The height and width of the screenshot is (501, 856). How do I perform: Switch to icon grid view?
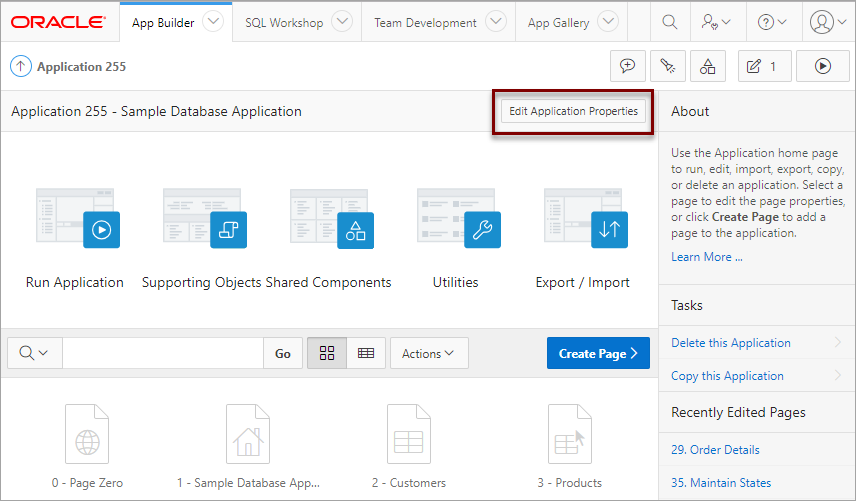point(326,353)
